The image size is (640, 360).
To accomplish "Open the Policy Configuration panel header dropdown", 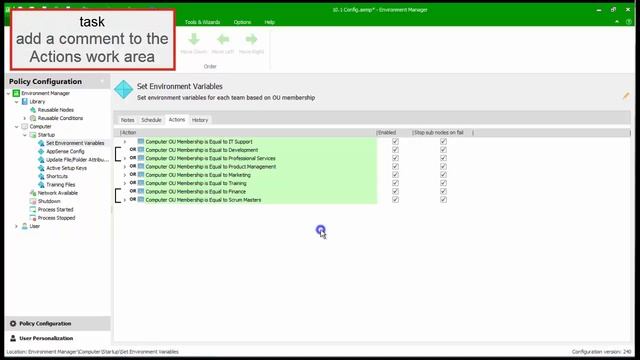I will tap(102, 82).
